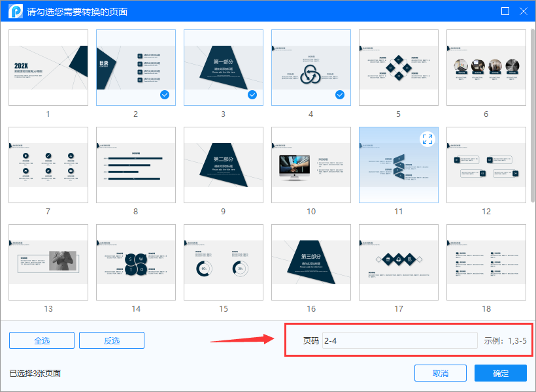Maximize the dialog window
Screen dimensions: 536x392
pyautogui.click(x=505, y=11)
